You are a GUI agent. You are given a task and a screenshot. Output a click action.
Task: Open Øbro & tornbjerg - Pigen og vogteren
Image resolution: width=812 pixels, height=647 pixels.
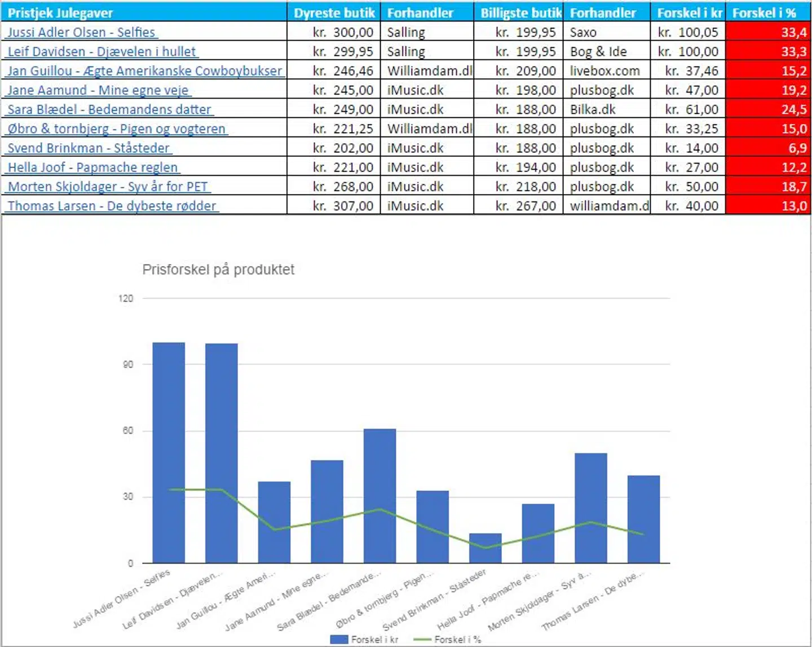point(117,129)
